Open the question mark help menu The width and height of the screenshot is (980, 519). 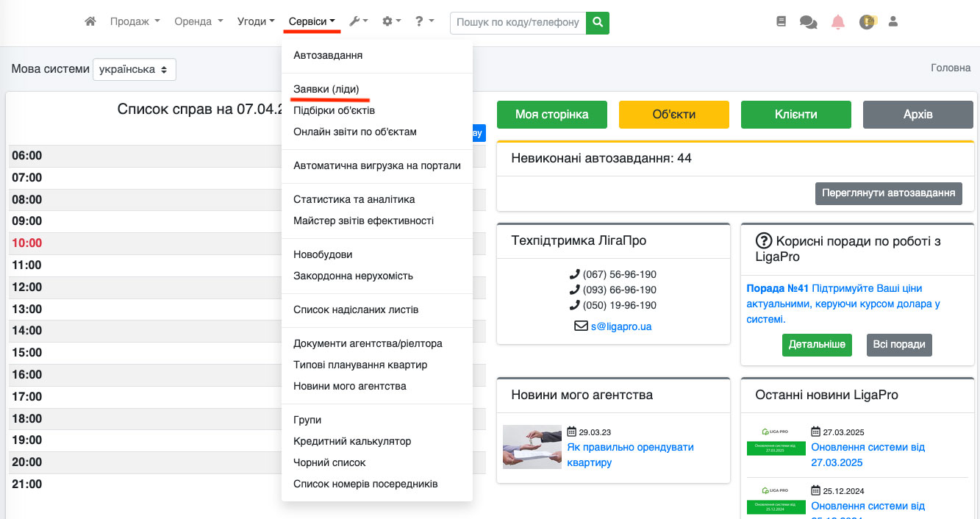coord(424,22)
